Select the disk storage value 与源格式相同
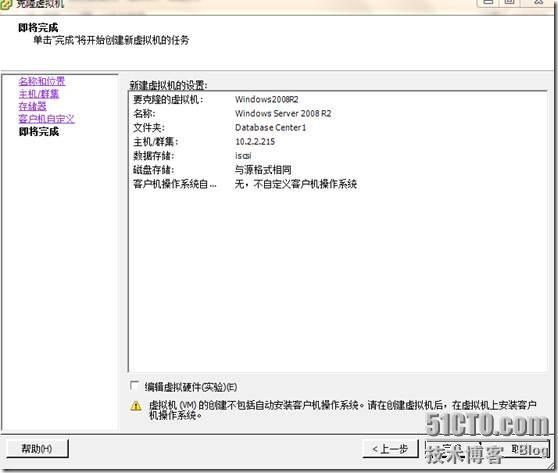The image size is (558, 473). (263, 170)
